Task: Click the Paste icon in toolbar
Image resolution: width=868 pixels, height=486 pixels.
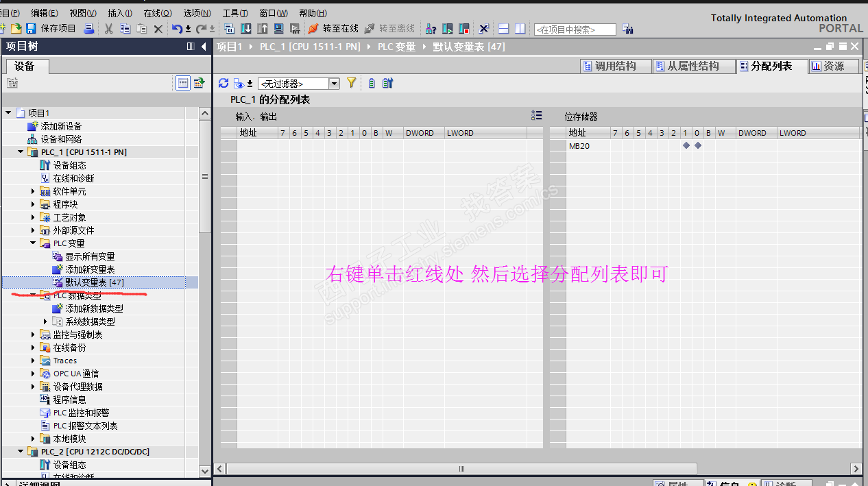Action: coord(141,29)
